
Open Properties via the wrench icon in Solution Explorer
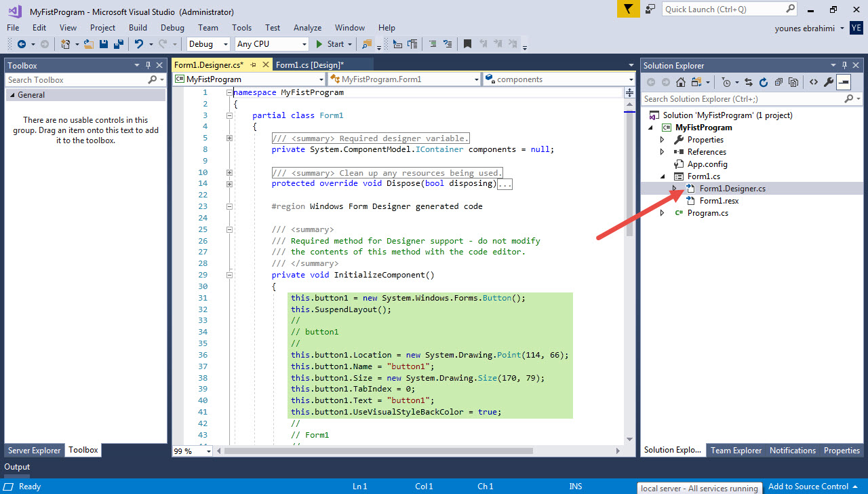coord(829,81)
